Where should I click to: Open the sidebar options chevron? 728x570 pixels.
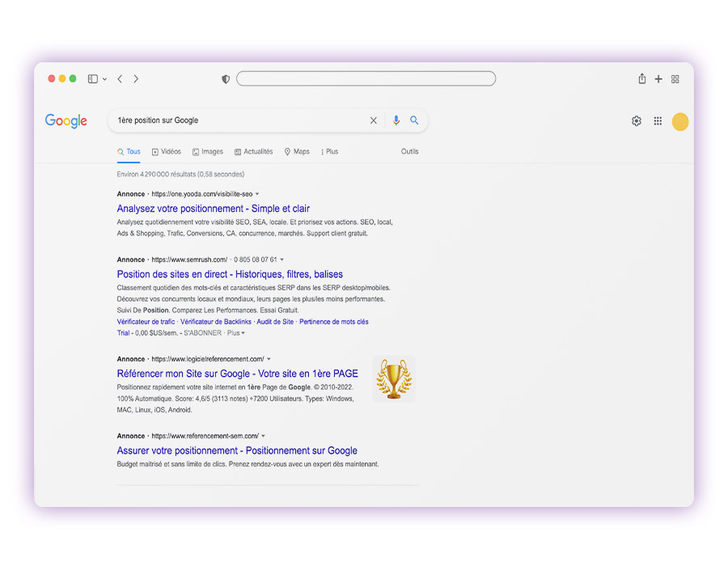[105, 79]
